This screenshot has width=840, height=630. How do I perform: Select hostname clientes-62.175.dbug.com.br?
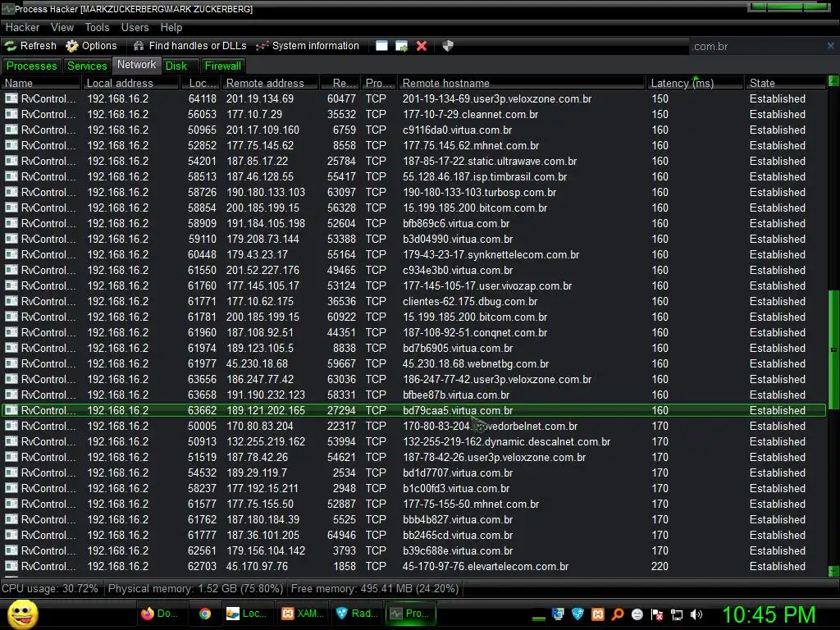click(x=470, y=301)
